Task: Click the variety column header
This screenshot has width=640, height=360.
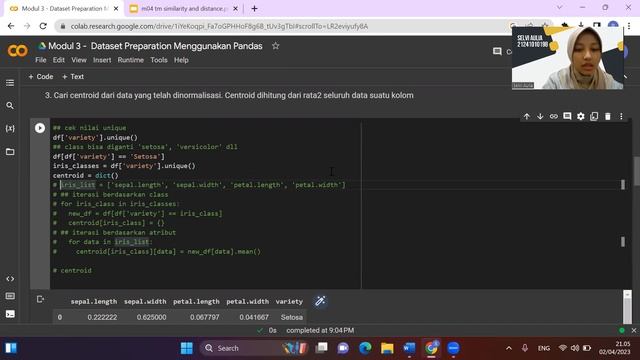Action: click(289, 302)
